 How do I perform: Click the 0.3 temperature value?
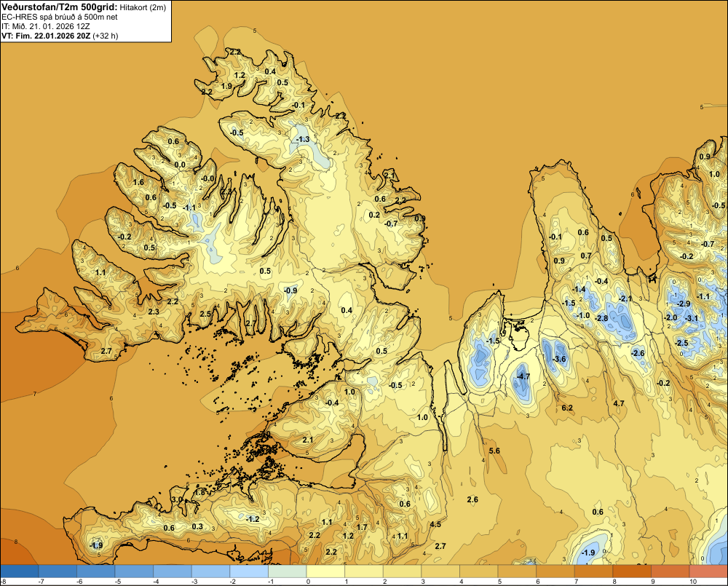[x=197, y=526]
